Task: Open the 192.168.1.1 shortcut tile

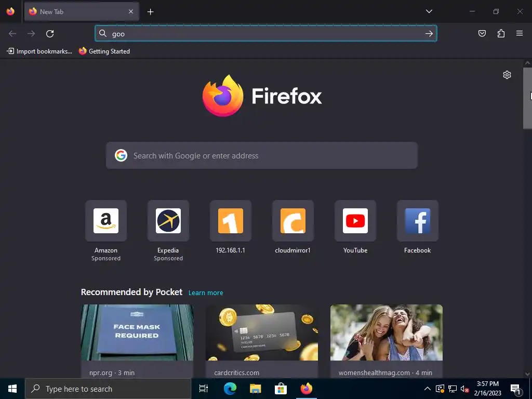Action: (230, 221)
